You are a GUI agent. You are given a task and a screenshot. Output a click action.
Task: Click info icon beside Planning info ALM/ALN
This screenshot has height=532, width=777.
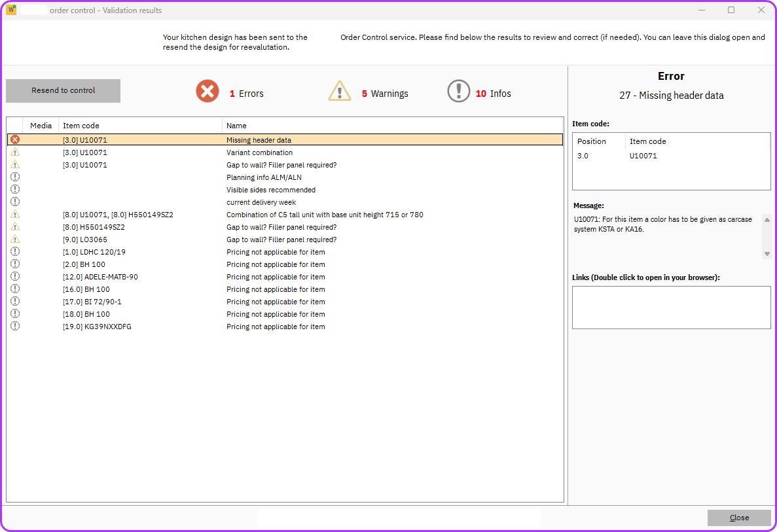(15, 177)
